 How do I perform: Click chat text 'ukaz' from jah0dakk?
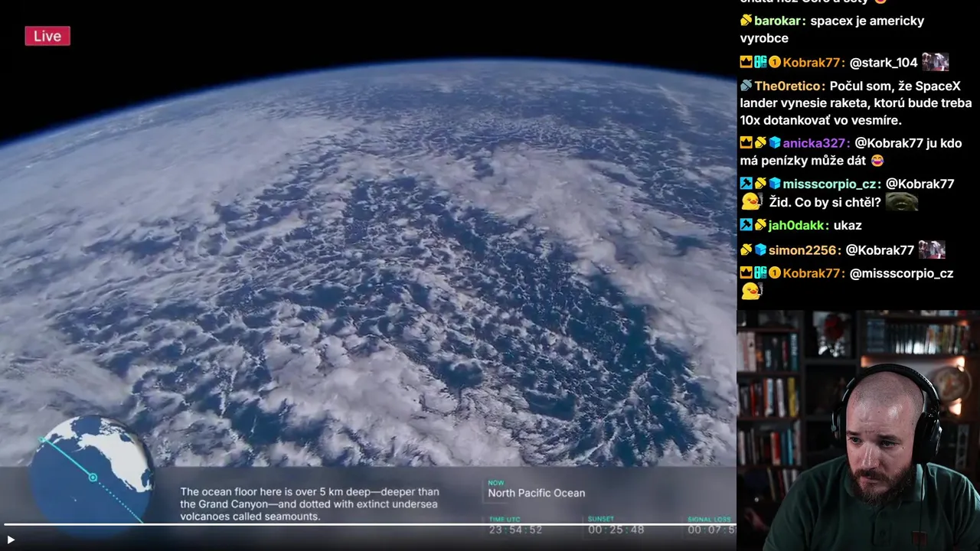point(848,226)
